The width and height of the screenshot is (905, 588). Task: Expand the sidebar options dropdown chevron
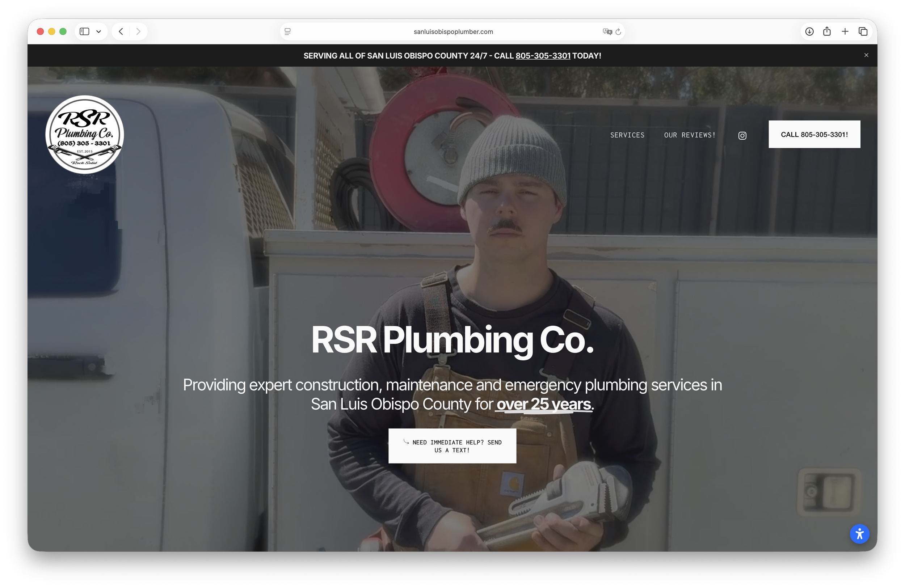(x=99, y=31)
